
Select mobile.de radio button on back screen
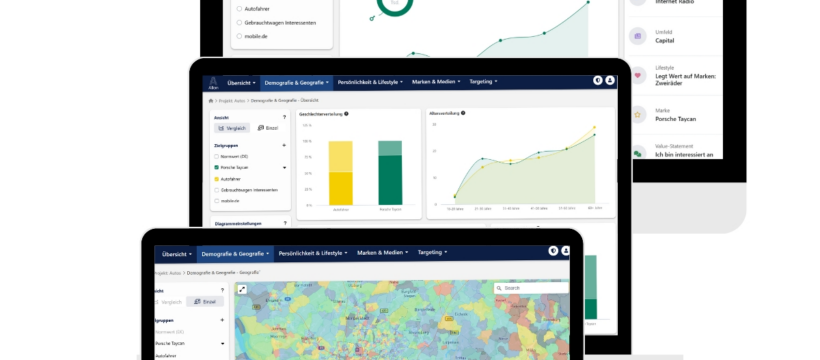[x=240, y=36]
